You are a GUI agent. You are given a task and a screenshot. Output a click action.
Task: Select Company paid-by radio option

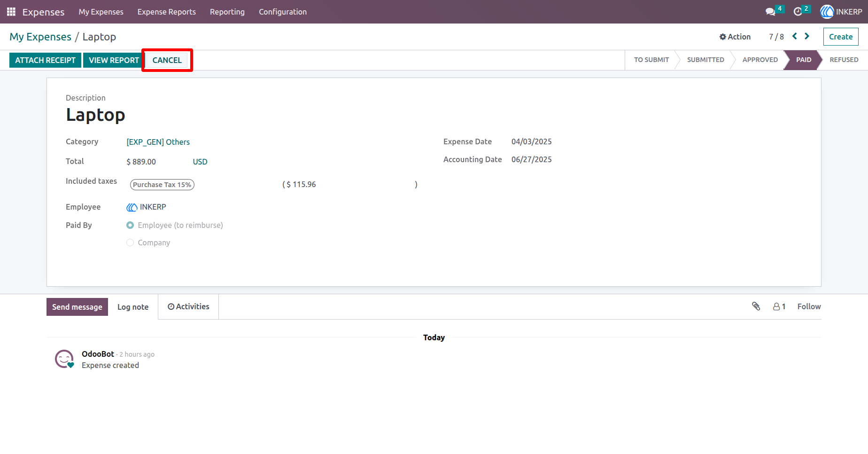click(x=130, y=243)
